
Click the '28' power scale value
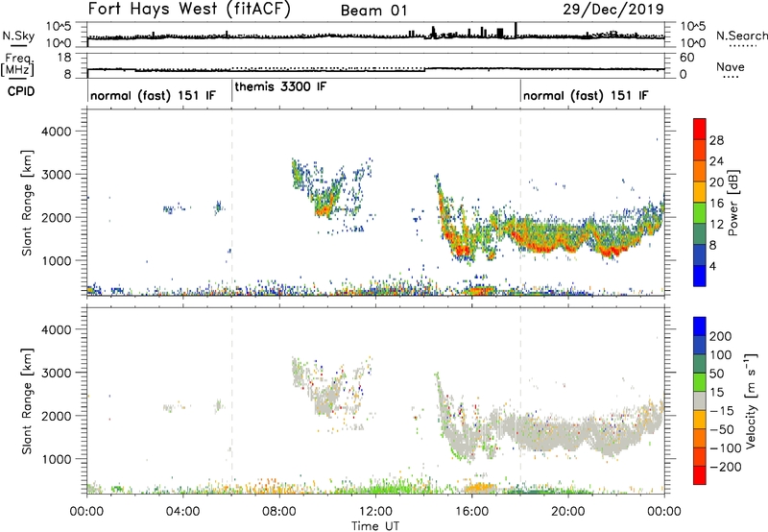click(x=716, y=140)
